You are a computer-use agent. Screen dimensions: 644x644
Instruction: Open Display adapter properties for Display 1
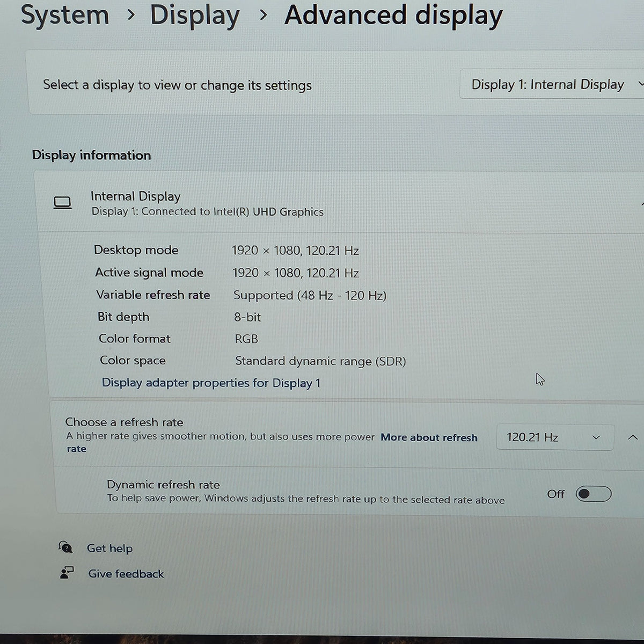tap(211, 383)
